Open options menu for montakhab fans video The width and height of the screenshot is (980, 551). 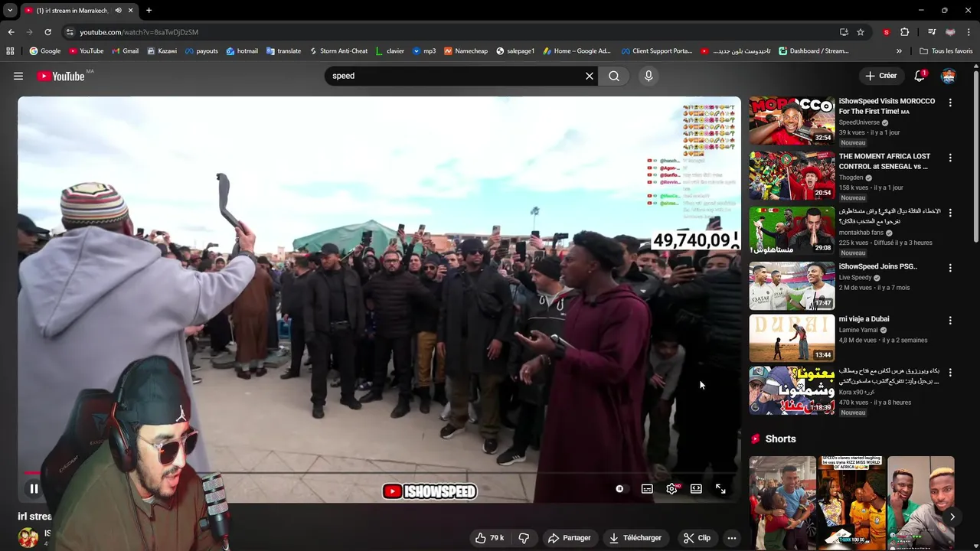tap(950, 213)
